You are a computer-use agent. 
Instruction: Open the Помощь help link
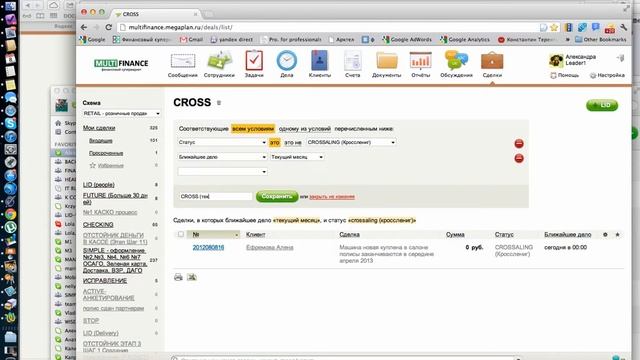point(564,76)
